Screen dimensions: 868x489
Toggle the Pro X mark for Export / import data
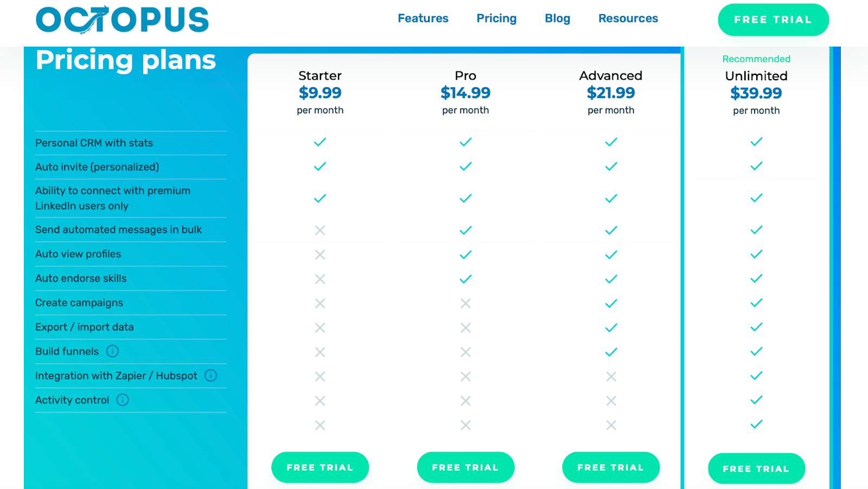[x=465, y=327]
